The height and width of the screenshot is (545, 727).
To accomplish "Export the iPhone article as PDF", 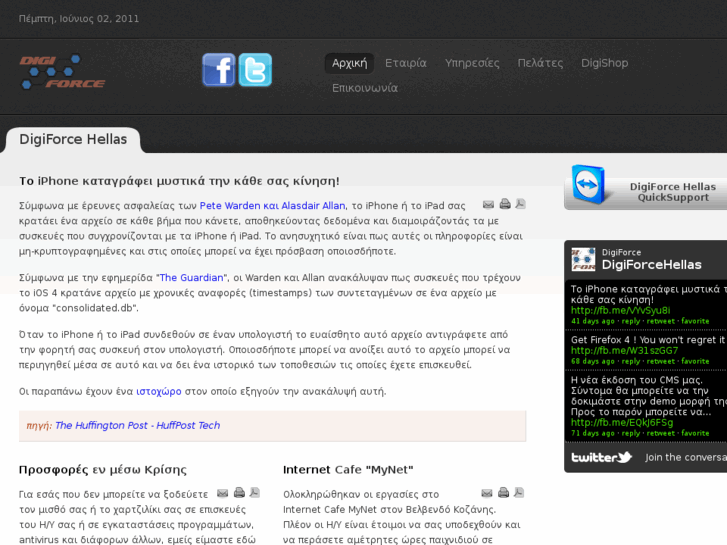I will [x=520, y=204].
